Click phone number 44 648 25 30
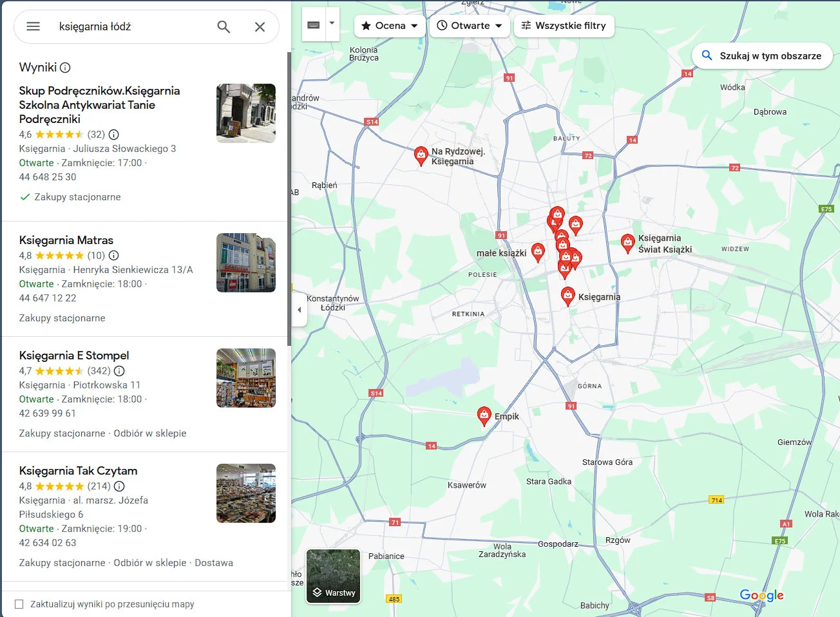 click(48, 177)
